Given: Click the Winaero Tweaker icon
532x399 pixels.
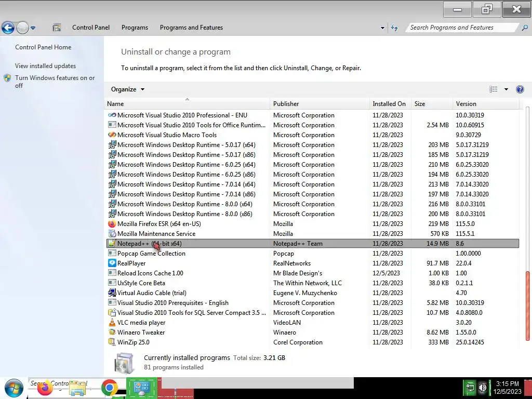Looking at the screenshot, I should pos(112,332).
